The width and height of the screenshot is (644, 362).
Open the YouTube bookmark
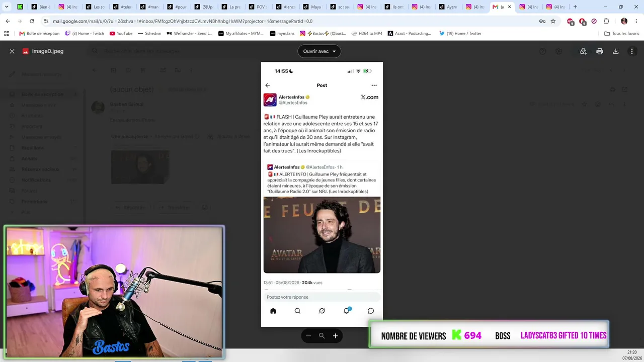pos(121,34)
